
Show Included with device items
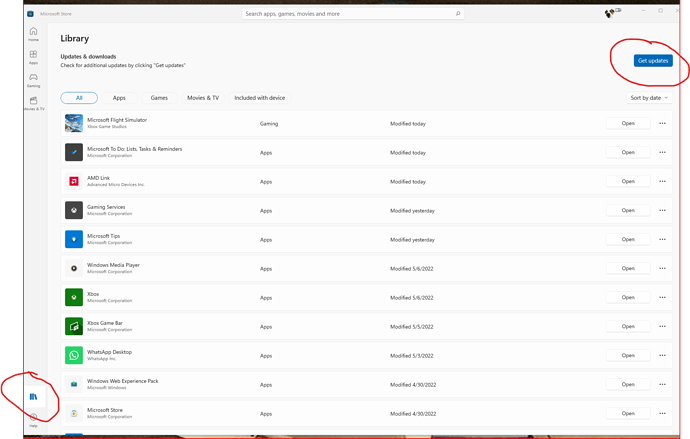tap(260, 98)
